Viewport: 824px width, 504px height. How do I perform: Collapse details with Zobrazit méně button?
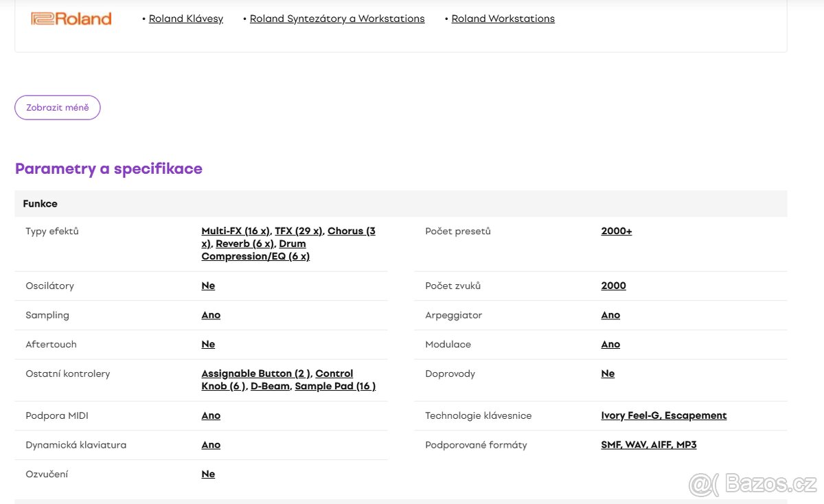tap(58, 108)
